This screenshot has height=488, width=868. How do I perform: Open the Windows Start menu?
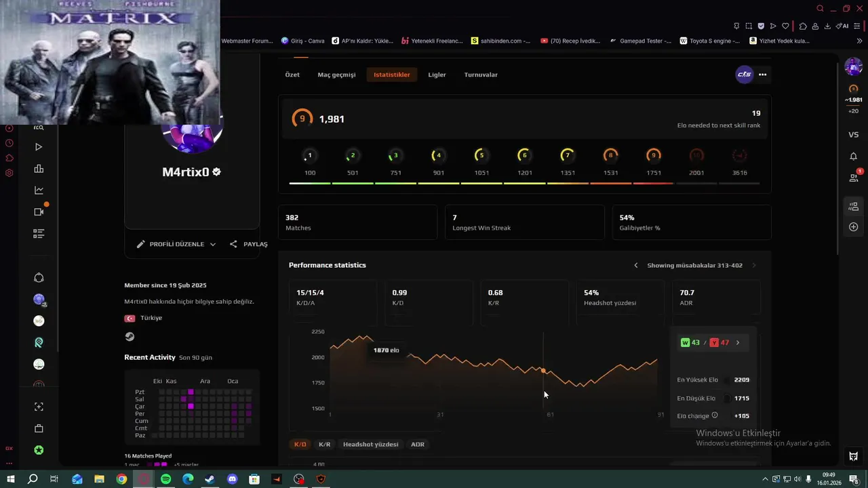pyautogui.click(x=11, y=479)
